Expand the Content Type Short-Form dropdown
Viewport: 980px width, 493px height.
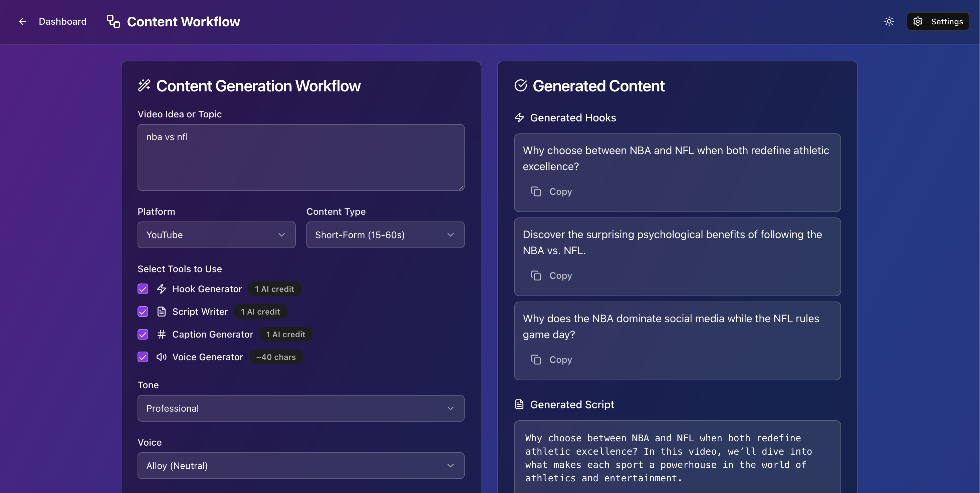(x=385, y=235)
